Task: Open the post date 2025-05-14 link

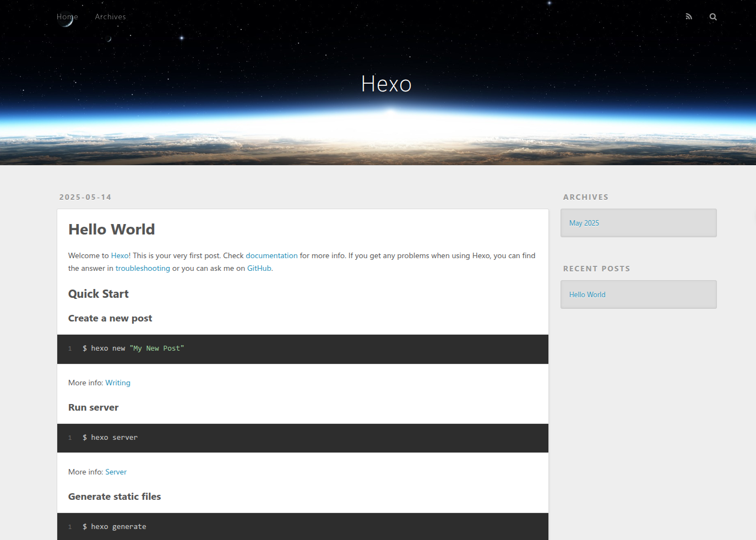Action: tap(85, 197)
